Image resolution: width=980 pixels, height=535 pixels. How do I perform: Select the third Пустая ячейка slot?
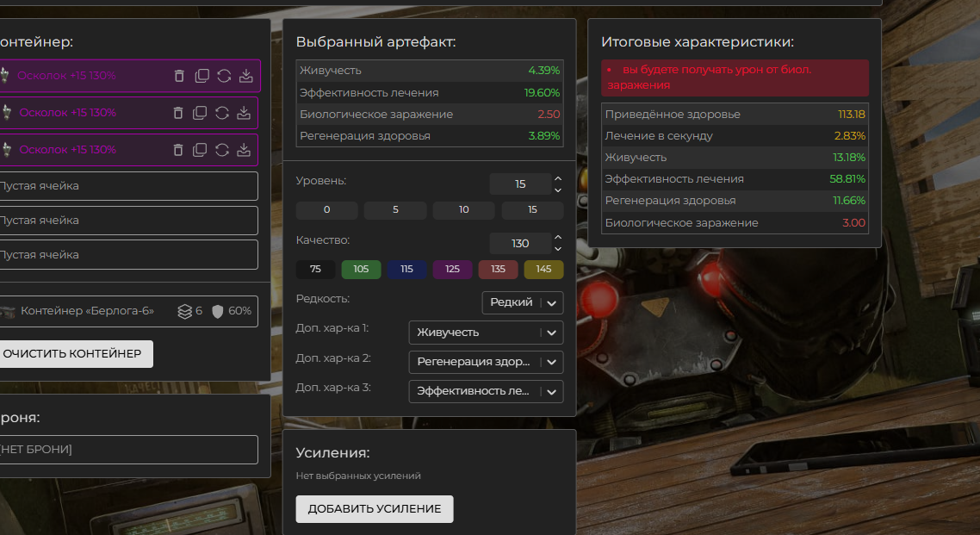tap(128, 255)
